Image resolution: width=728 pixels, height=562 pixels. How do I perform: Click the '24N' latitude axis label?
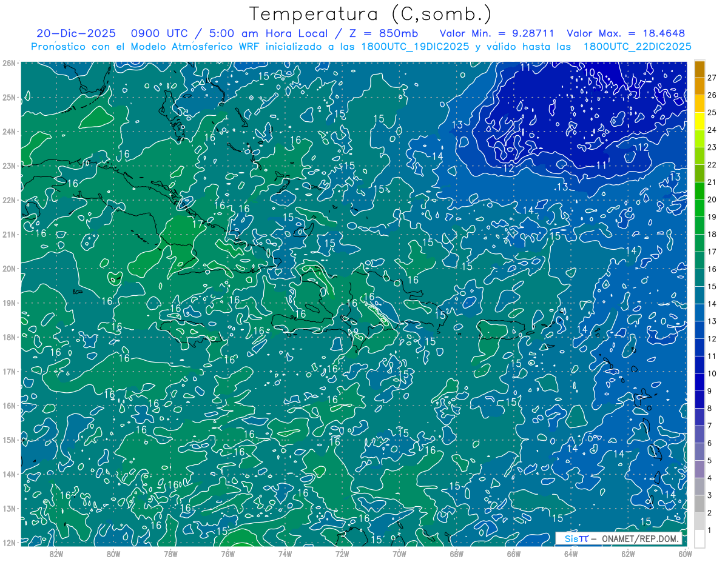click(x=8, y=132)
